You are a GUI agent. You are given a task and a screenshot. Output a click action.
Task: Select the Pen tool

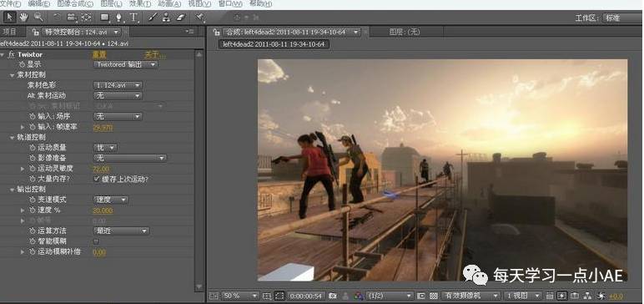click(119, 18)
